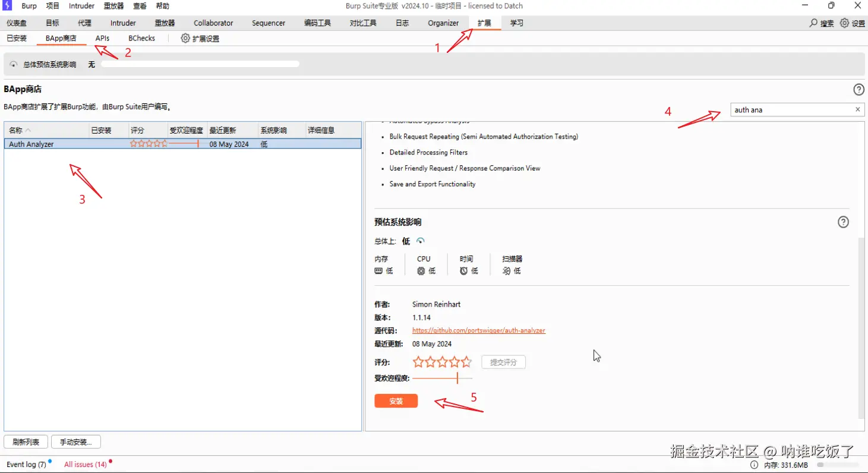
Task: Switch to the Organizer tab
Action: [x=443, y=23]
